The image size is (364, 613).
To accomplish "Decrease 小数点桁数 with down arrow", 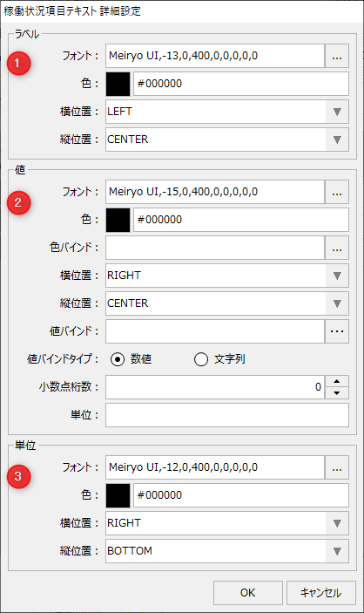I will click(x=337, y=393).
